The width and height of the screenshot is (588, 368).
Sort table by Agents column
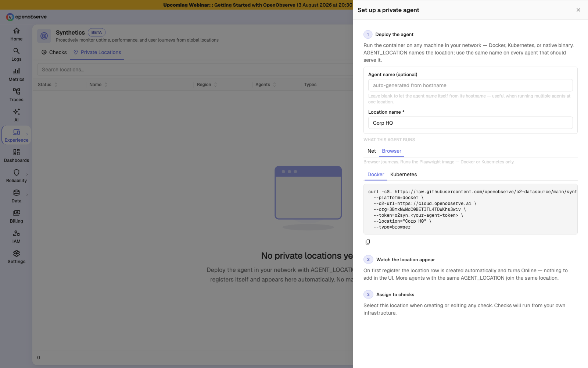[266, 85]
